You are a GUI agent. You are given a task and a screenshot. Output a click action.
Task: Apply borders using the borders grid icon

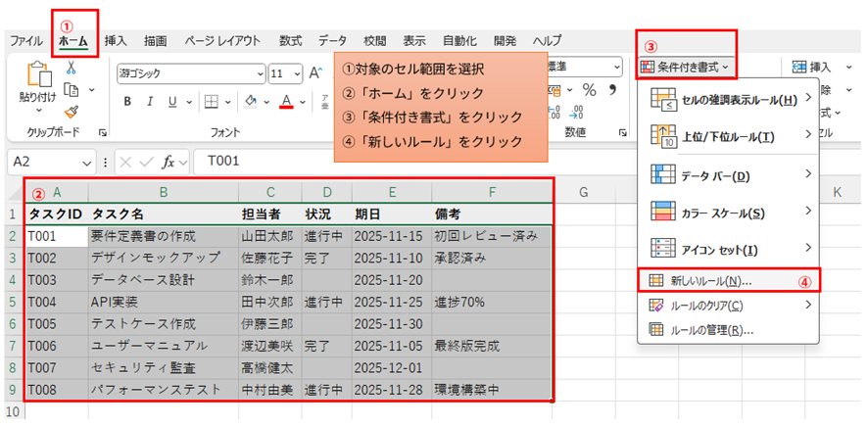point(211,102)
